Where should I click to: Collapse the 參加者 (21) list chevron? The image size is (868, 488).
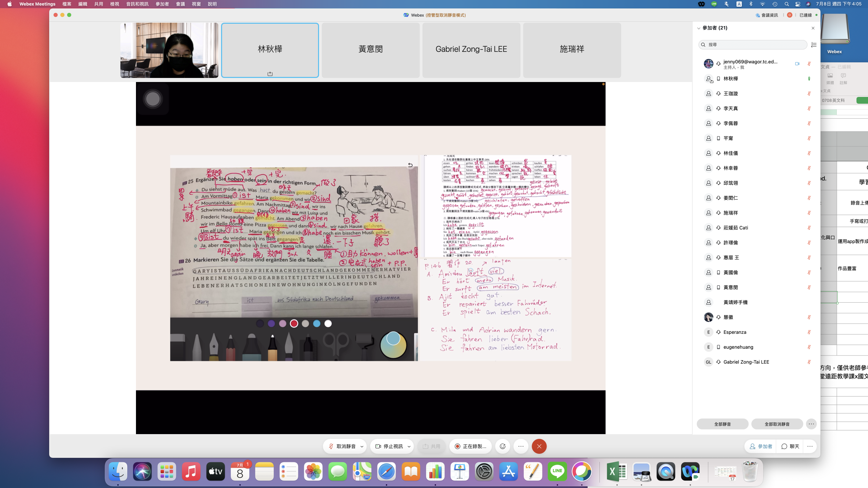point(699,28)
